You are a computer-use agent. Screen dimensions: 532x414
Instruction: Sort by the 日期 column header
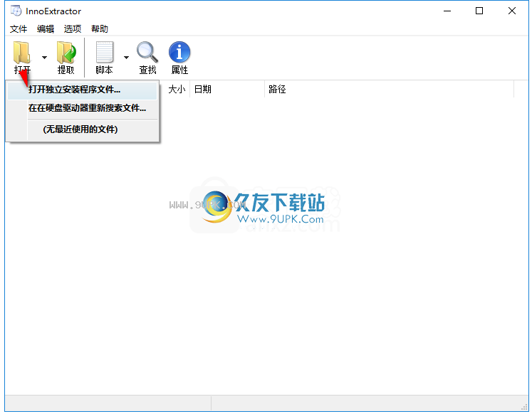[227, 90]
